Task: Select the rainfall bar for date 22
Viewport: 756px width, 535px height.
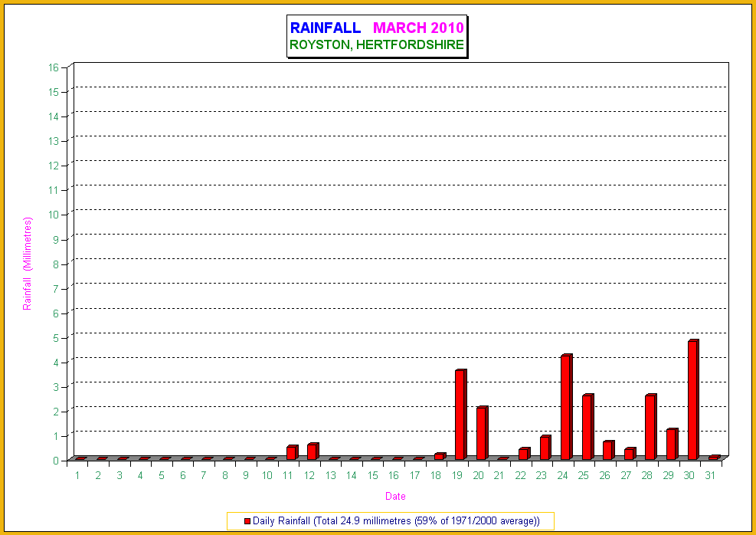Action: 524,454
